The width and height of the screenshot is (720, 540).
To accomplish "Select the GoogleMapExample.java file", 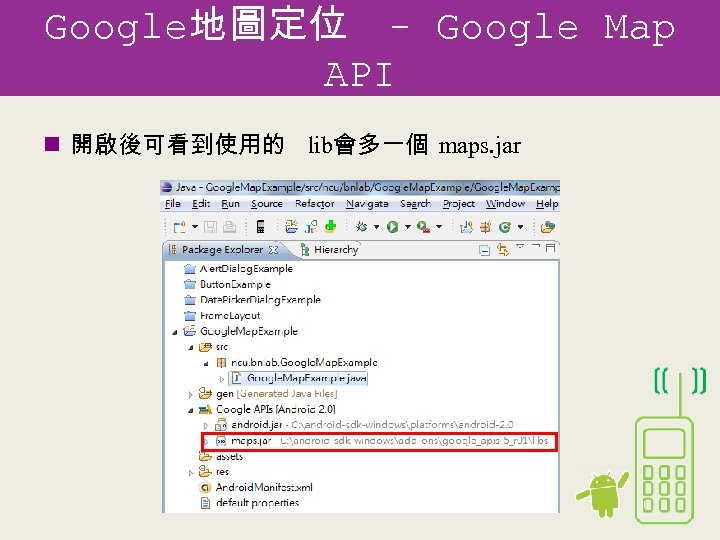I will click(x=298, y=378).
